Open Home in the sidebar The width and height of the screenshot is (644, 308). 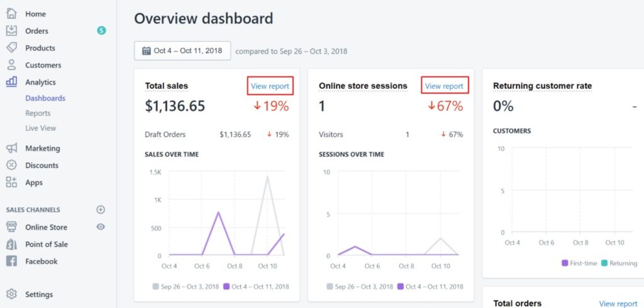pyautogui.click(x=35, y=14)
